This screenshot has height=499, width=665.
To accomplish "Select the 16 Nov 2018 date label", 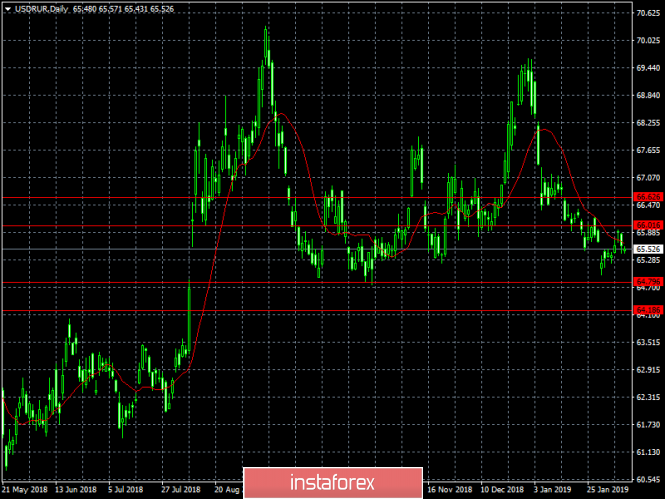I will pyautogui.click(x=449, y=492).
